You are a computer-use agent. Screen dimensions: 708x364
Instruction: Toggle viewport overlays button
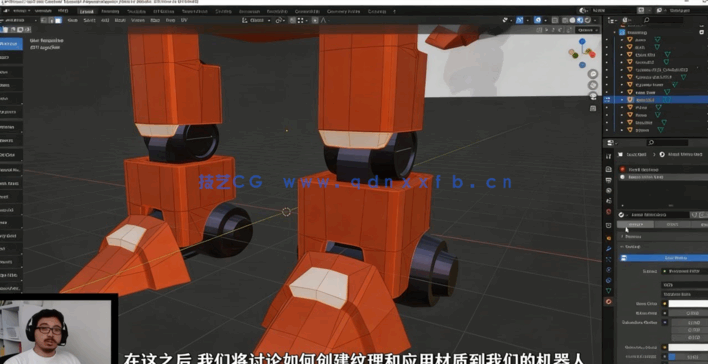(x=537, y=20)
